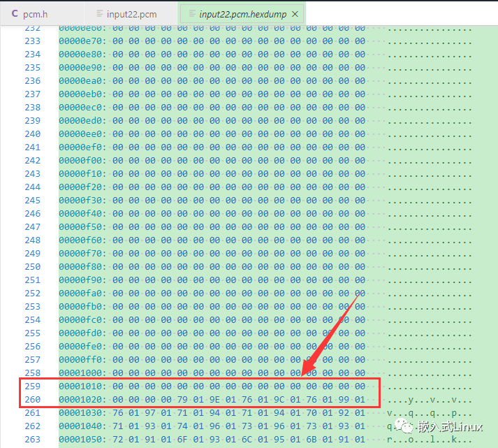Click byte 6B on row 00001050
The width and height of the screenshot is (498, 448).
tap(312, 440)
